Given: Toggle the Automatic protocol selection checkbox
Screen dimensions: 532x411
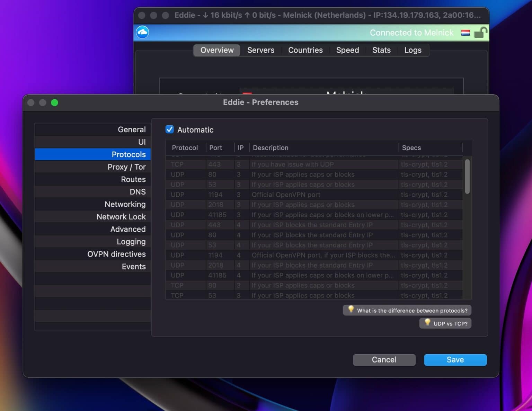Looking at the screenshot, I should [169, 129].
